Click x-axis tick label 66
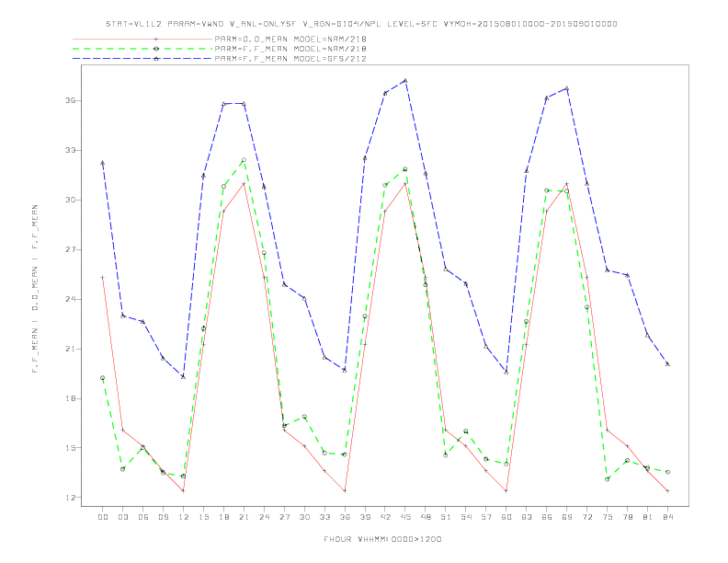728x563 pixels. coord(547,517)
